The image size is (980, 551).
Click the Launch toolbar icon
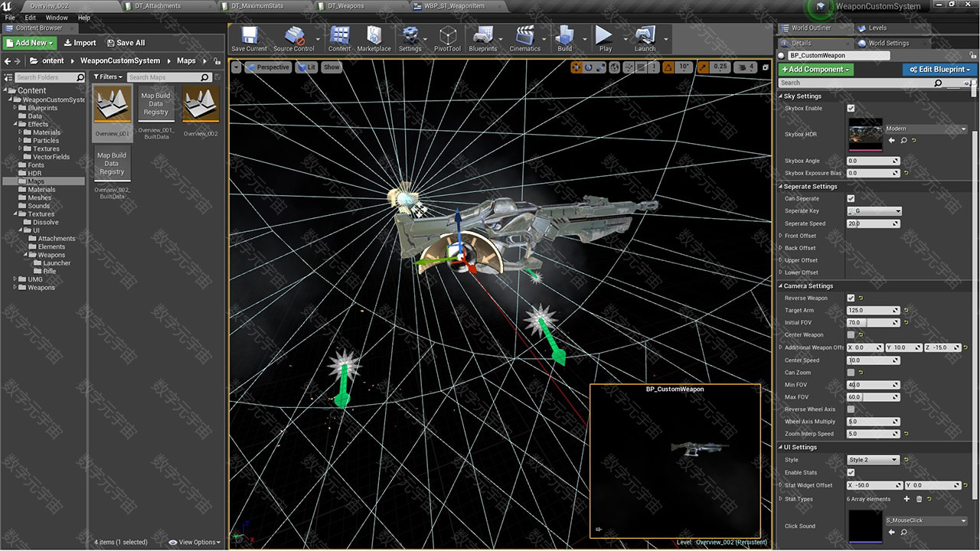pyautogui.click(x=645, y=39)
